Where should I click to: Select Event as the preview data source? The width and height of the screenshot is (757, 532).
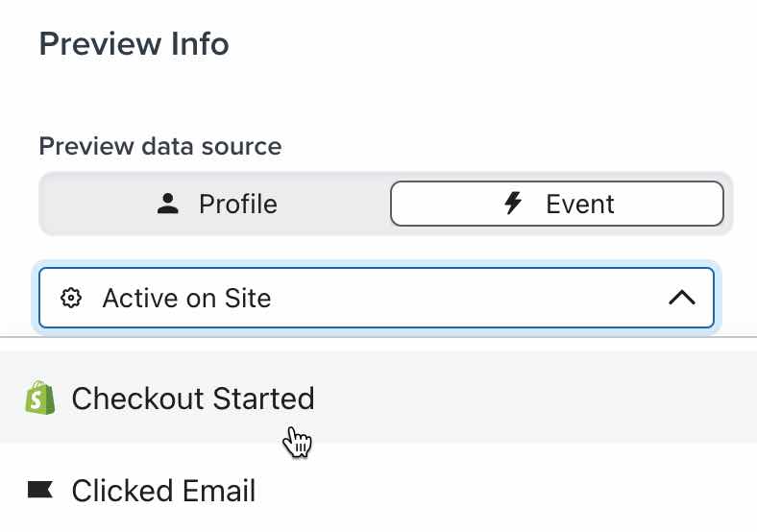pyautogui.click(x=556, y=204)
